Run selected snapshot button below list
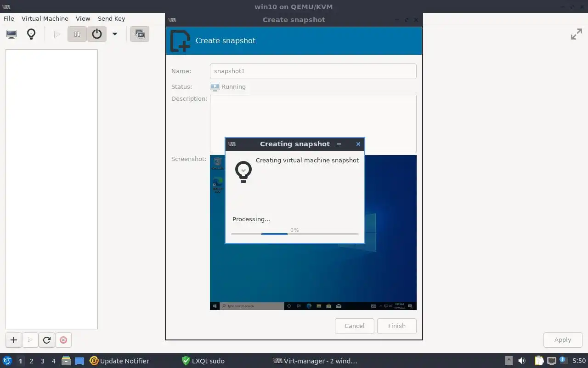This screenshot has width=588, height=368. tap(30, 340)
